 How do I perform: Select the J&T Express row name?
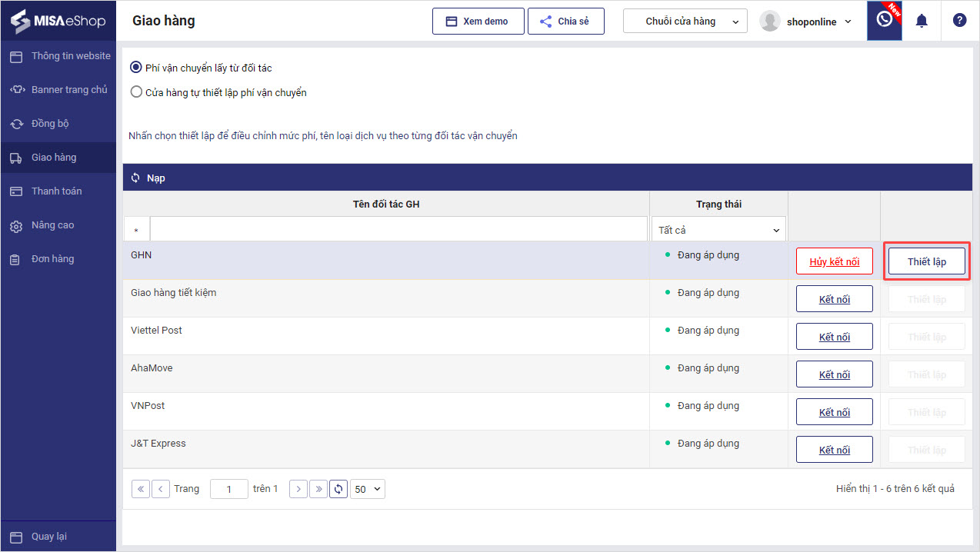tap(158, 443)
